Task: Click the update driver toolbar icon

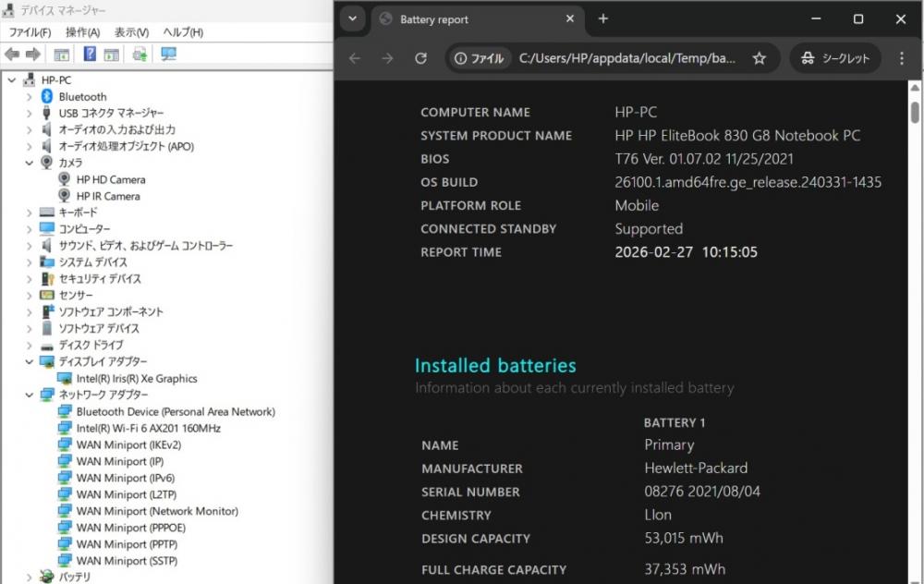Action: (x=140, y=55)
